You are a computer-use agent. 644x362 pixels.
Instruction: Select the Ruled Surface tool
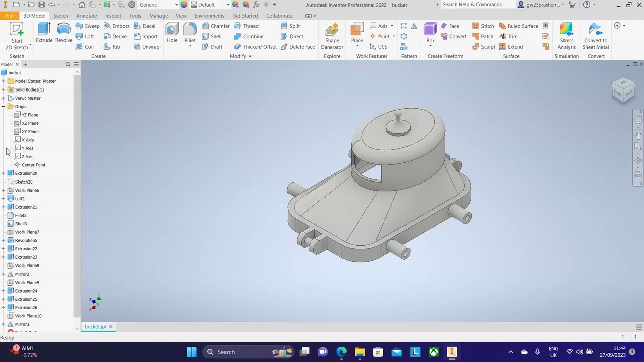pos(519,26)
